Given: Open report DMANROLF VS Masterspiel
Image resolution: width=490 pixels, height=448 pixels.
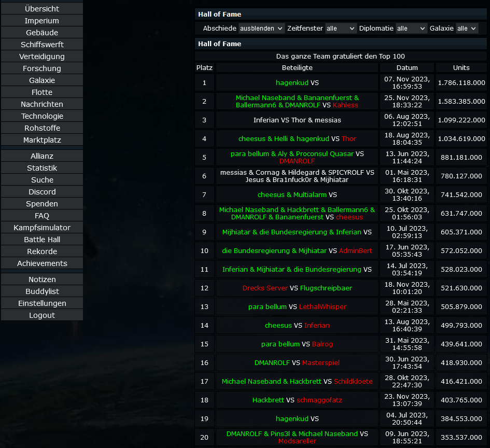Looking at the screenshot, I should [x=297, y=362].
